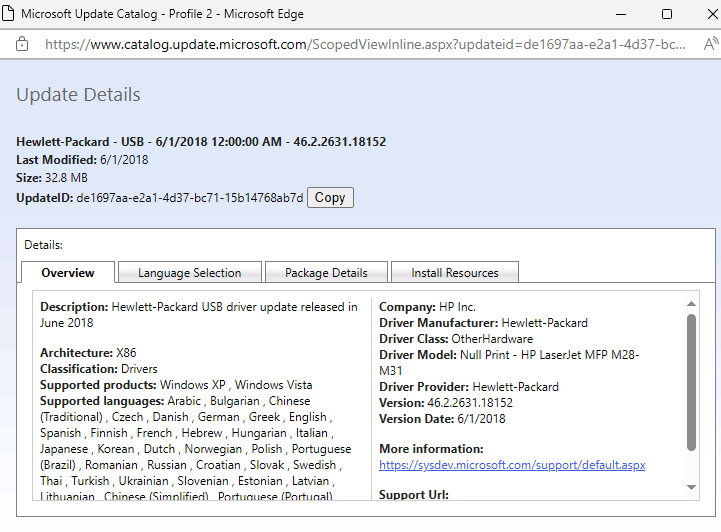721x532 pixels.
Task: Click the details pane scrollbar thumb
Action: click(x=691, y=383)
